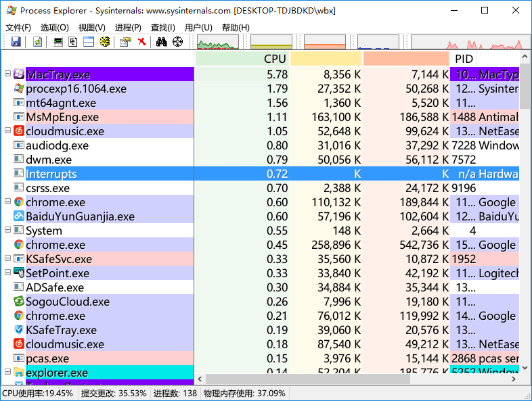This screenshot has width=532, height=401.
Task: Select the dwm.exe process row
Action: pos(260,160)
